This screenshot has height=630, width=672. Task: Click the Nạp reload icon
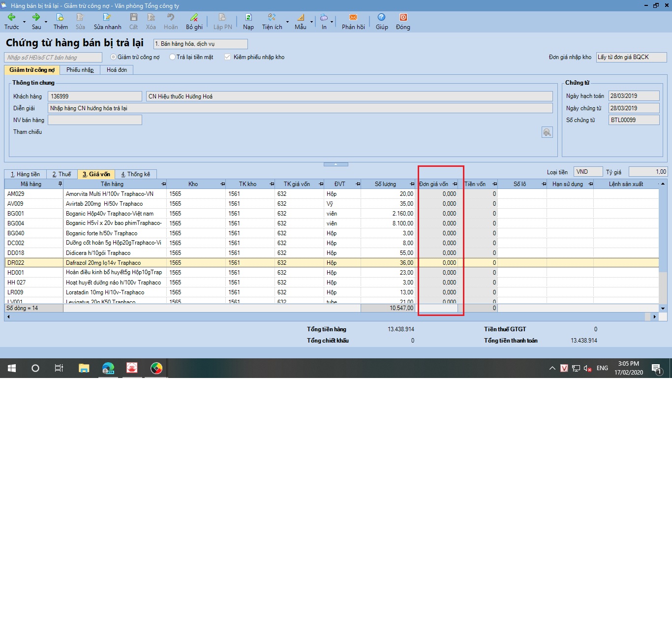(x=248, y=18)
